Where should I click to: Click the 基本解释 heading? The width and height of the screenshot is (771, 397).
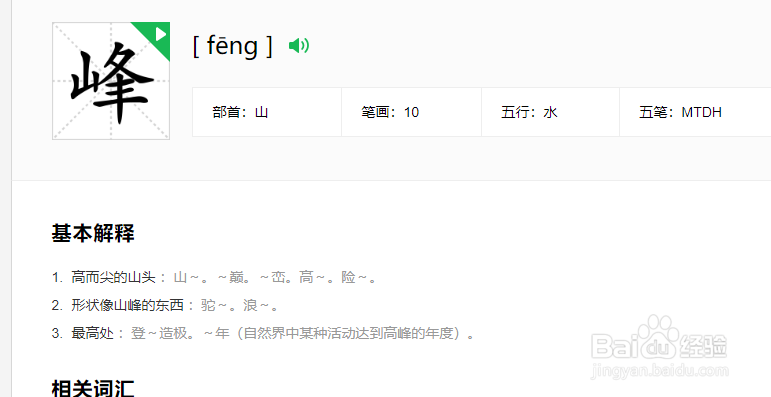coord(93,233)
